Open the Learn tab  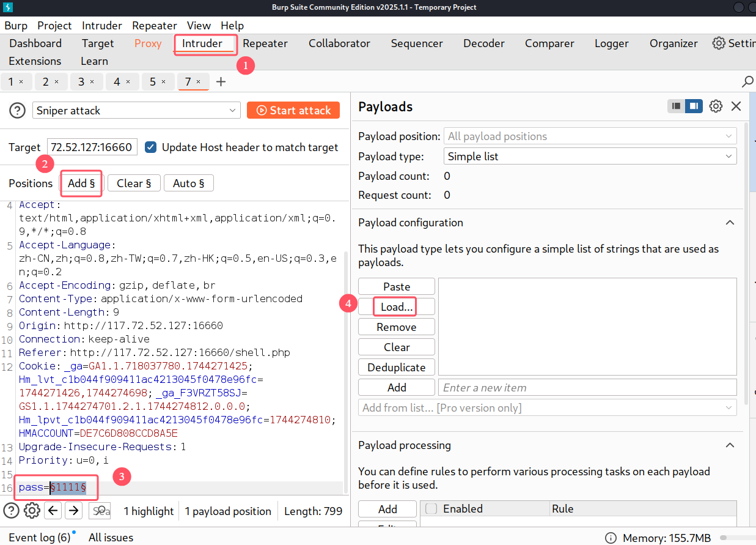[94, 61]
